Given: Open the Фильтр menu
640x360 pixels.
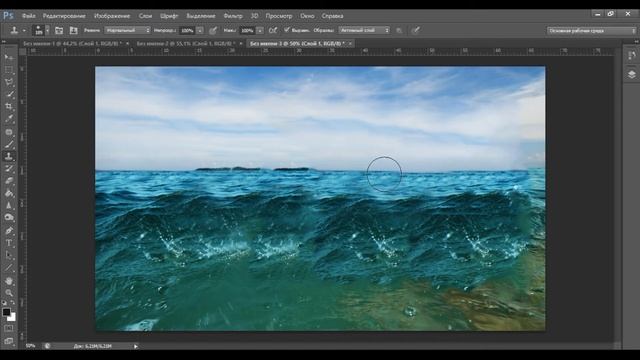Looking at the screenshot, I should 233,16.
